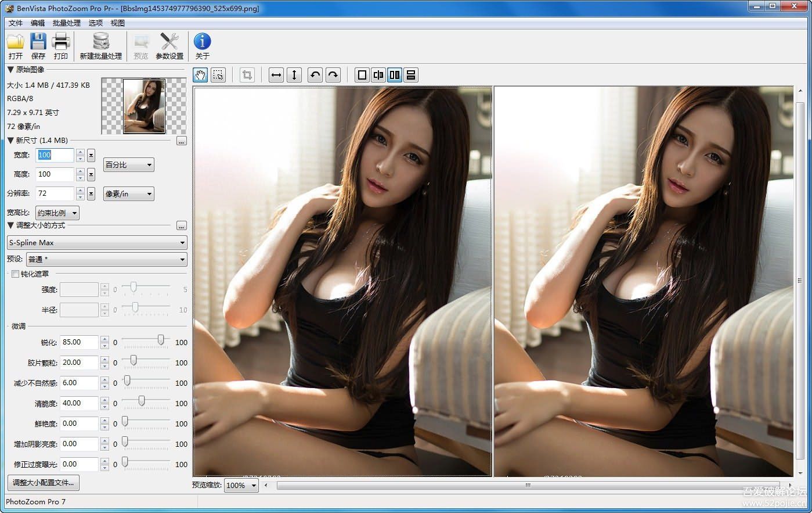Flip the image vertically

point(294,75)
